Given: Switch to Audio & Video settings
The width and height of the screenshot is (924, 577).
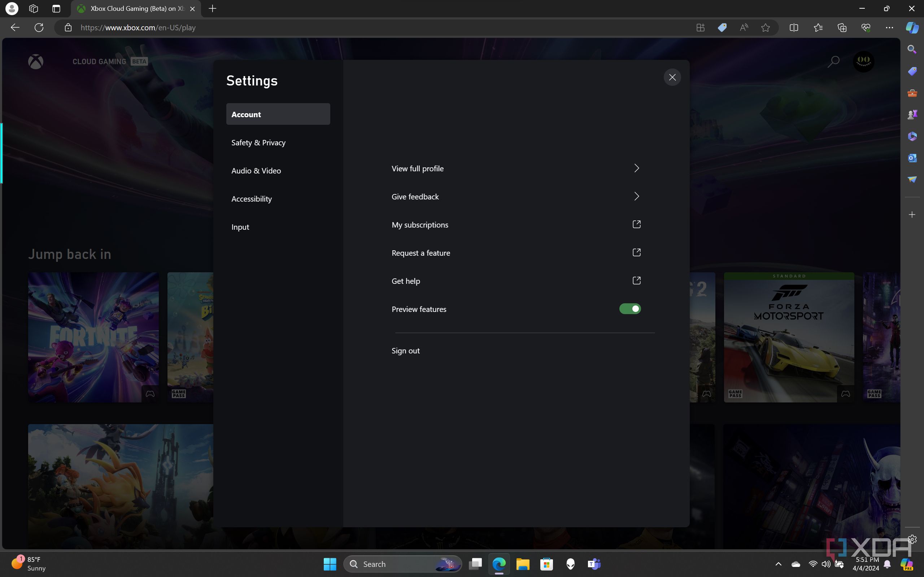Looking at the screenshot, I should 256,171.
